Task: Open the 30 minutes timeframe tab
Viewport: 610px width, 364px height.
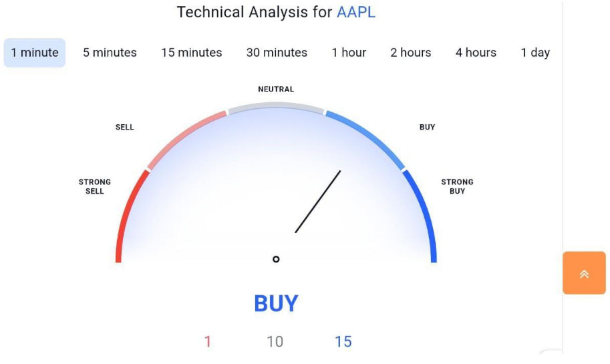Action: (x=277, y=53)
